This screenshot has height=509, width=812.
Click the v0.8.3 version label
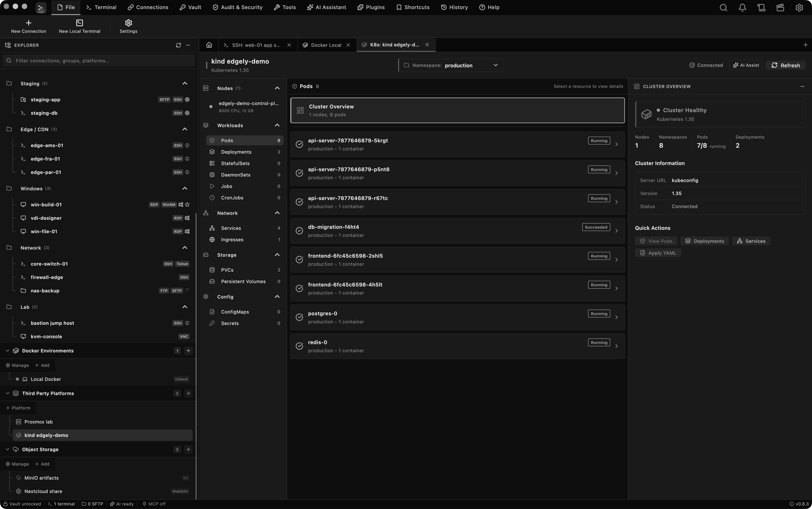(x=799, y=504)
